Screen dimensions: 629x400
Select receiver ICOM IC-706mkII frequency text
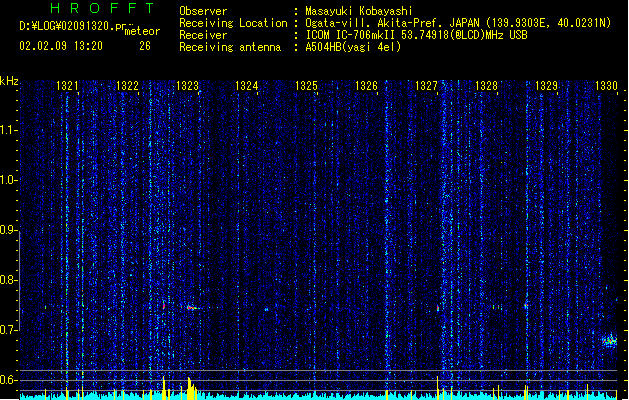click(416, 35)
